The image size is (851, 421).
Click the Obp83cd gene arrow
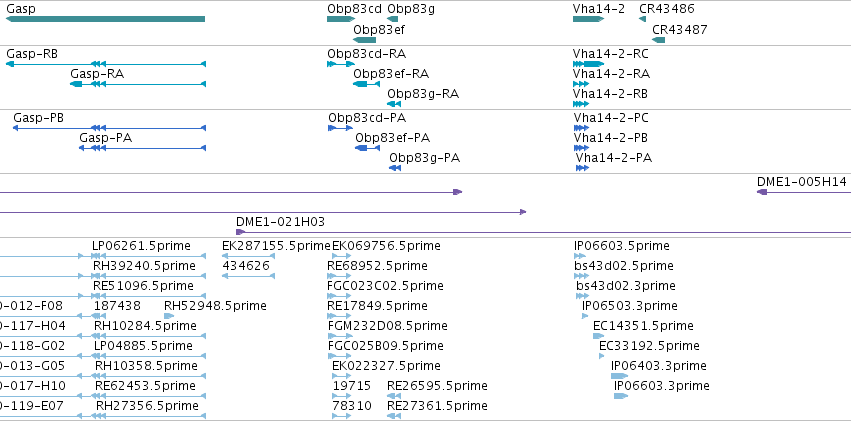coord(341,19)
